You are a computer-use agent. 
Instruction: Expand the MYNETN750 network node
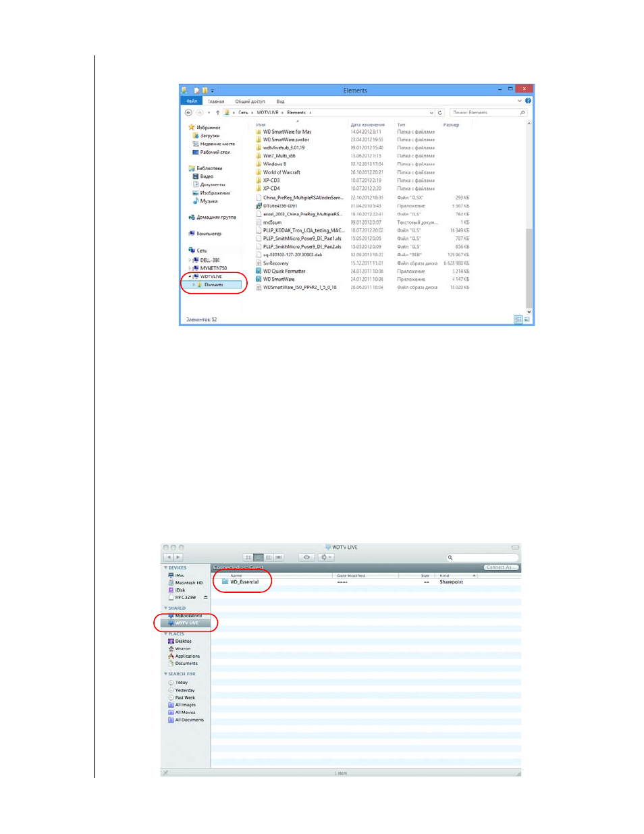(x=190, y=268)
